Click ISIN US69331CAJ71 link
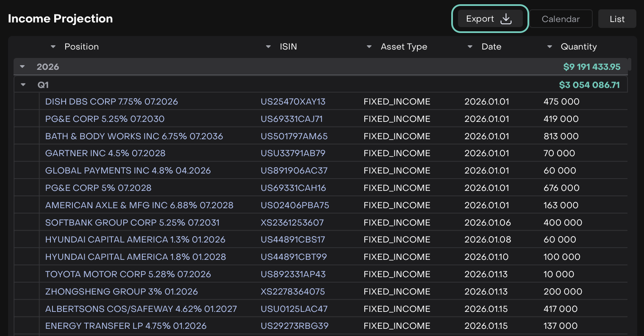 [291, 119]
